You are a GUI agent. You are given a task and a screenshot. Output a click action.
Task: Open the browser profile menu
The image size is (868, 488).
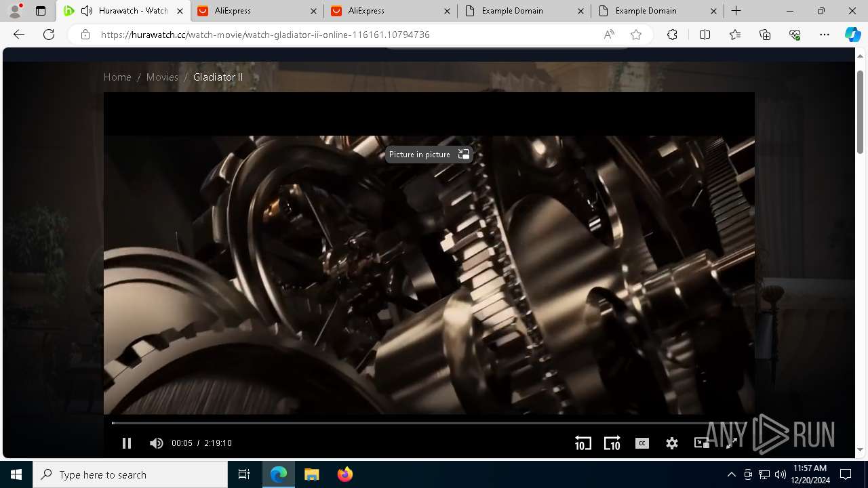15,11
